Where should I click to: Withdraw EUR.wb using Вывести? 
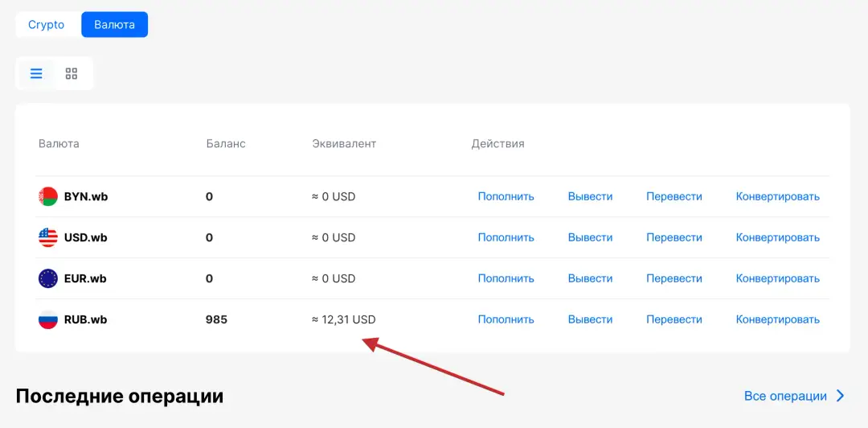[x=590, y=278]
